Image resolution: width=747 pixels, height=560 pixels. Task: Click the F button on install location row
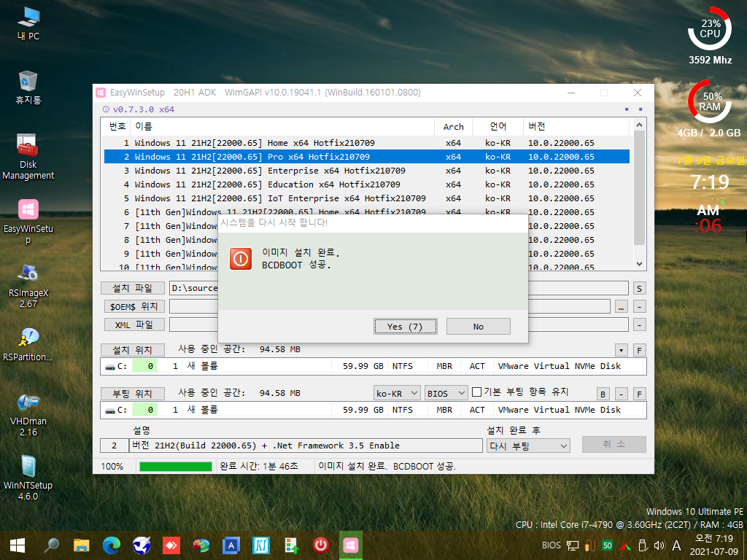click(639, 351)
